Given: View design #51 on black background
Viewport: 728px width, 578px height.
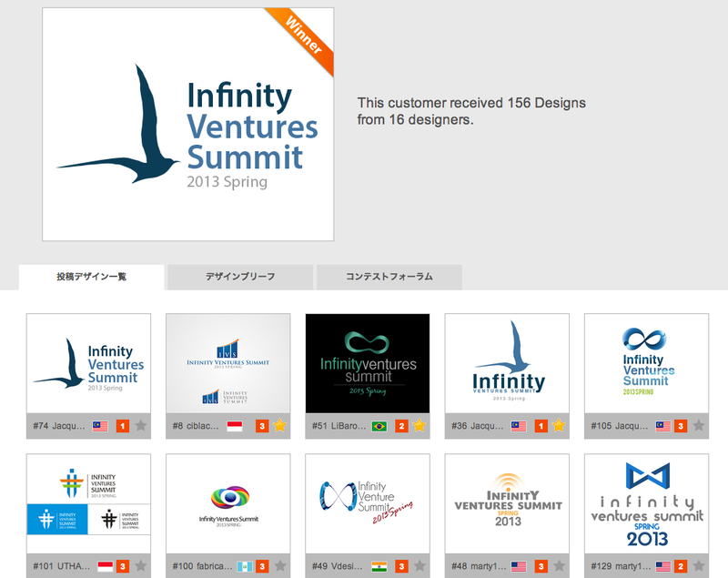Looking at the screenshot, I should click(x=368, y=363).
